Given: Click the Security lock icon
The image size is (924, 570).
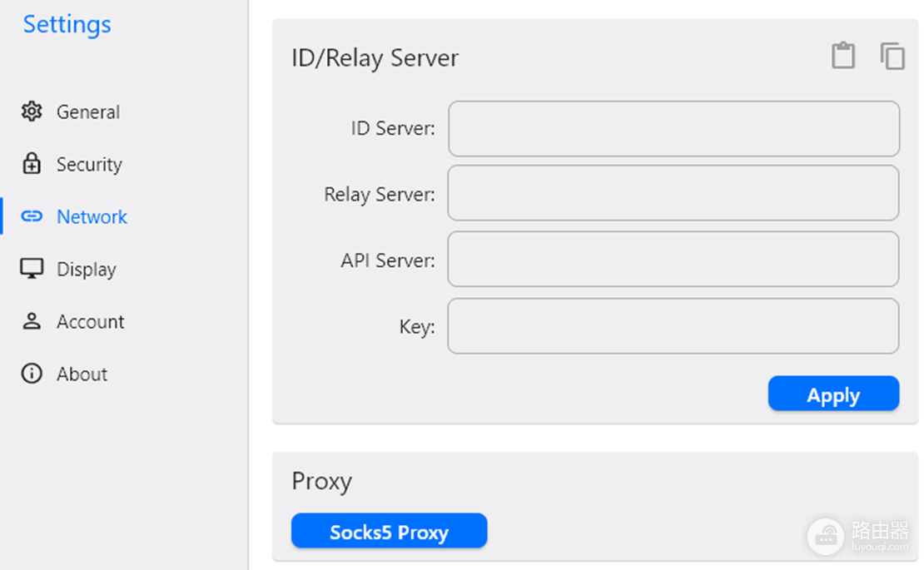Looking at the screenshot, I should 32,164.
